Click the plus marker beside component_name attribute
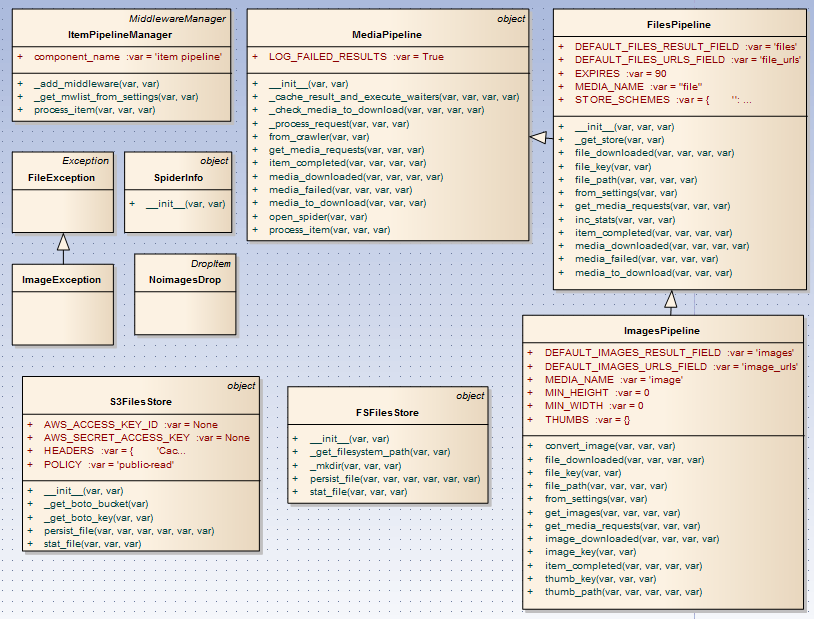This screenshot has width=814, height=619. tap(21, 57)
